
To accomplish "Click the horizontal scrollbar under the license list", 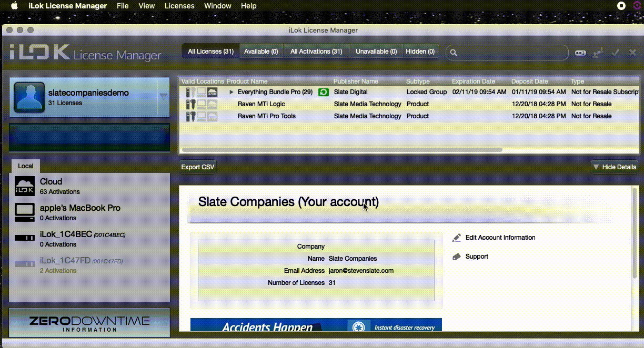I will coord(342,150).
